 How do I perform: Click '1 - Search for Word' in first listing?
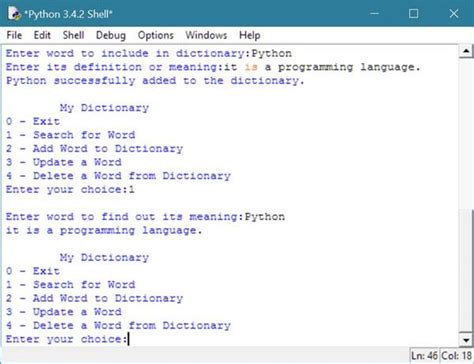coord(70,135)
